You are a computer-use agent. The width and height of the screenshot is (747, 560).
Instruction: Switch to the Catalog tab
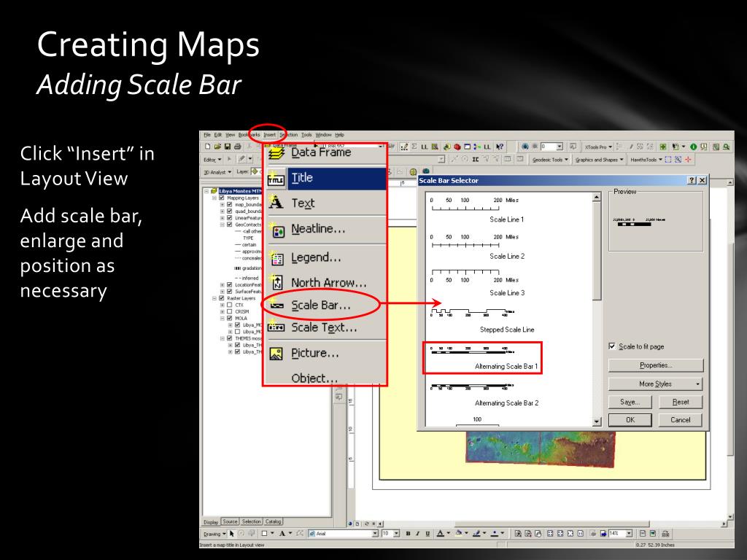coord(275,521)
